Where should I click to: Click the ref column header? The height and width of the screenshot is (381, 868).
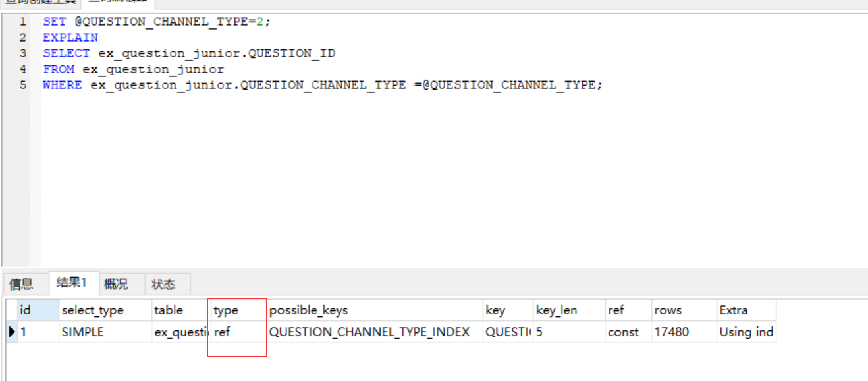click(x=628, y=310)
